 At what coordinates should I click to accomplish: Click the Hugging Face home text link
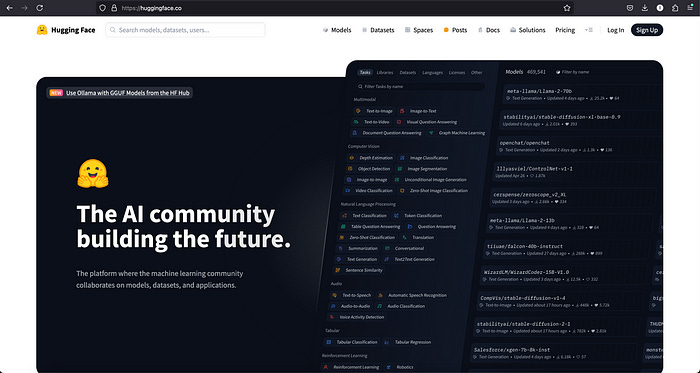pyautogui.click(x=73, y=30)
